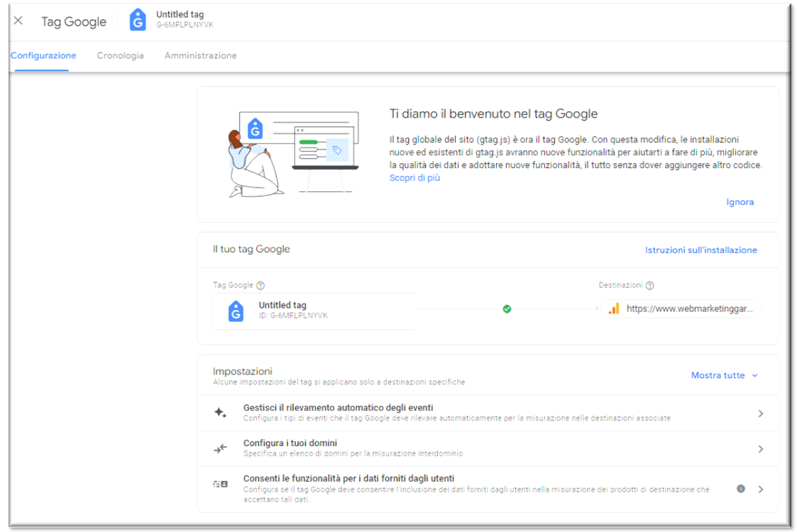Expand arrow on dati forniti dagli utenti row
Image resolution: width=797 pixels, height=532 pixels.
(760, 489)
